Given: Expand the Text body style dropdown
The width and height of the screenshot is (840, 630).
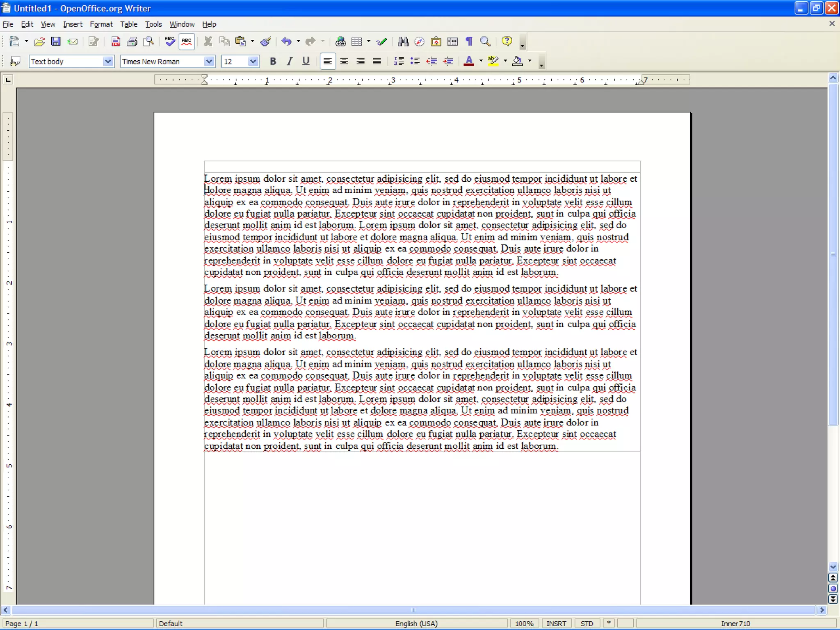Looking at the screenshot, I should point(108,62).
